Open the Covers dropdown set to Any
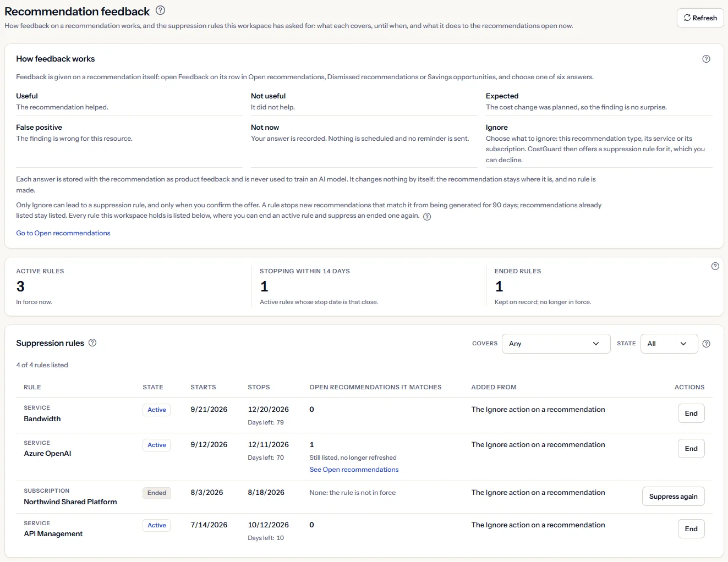Viewport: 728px width, 562px height. 556,344
